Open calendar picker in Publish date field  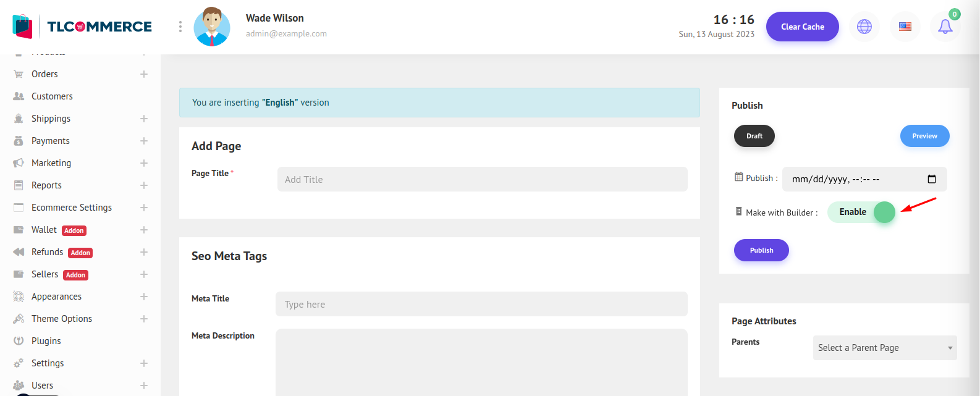coord(931,179)
